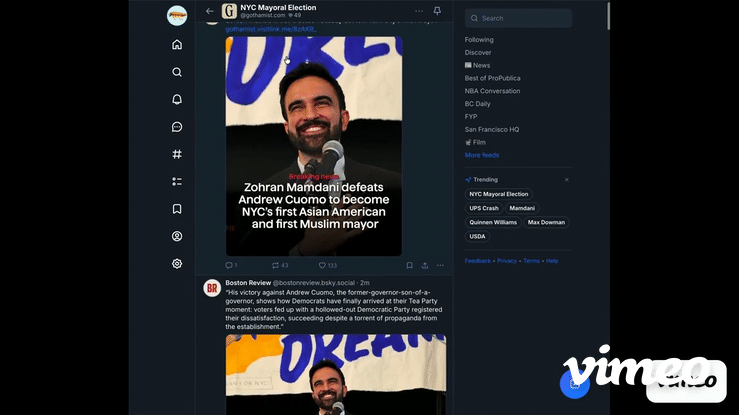Click the Search input field
739x415 pixels.
518,18
